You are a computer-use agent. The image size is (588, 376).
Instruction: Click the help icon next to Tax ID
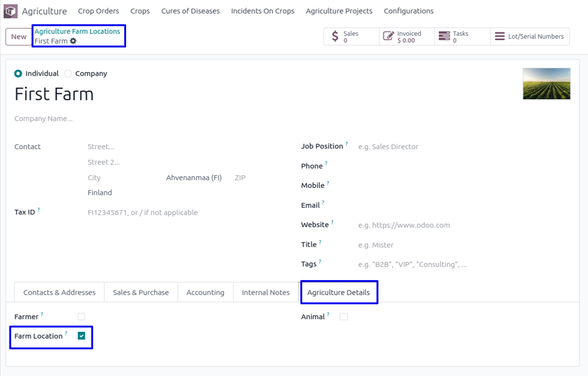(x=39, y=210)
